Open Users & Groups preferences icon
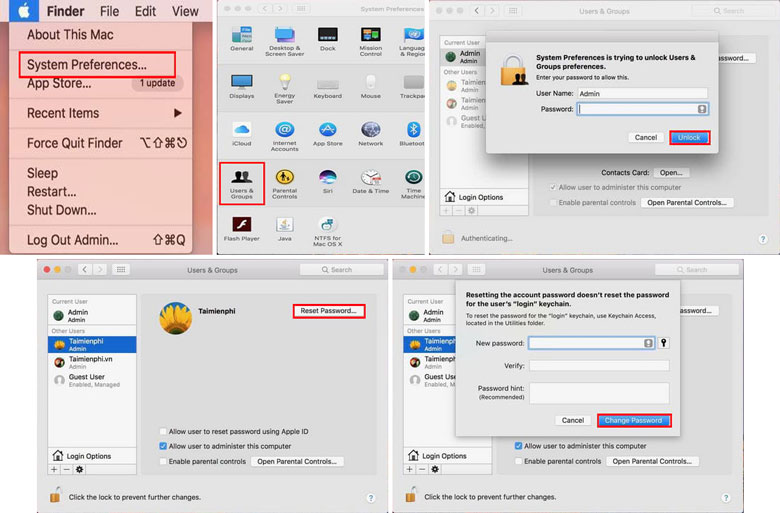The width and height of the screenshot is (780, 513). 242,177
